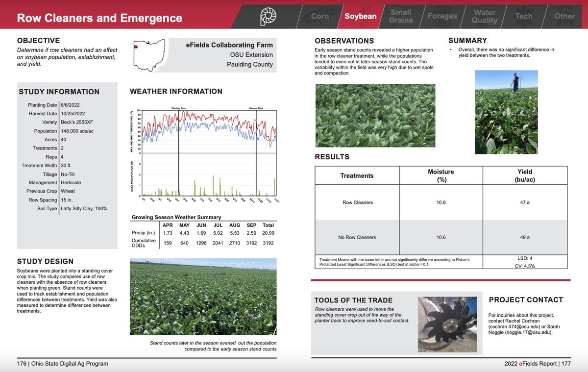Click the large soybean field photo
The height and width of the screenshot is (372, 588).
pyautogui.click(x=203, y=297)
